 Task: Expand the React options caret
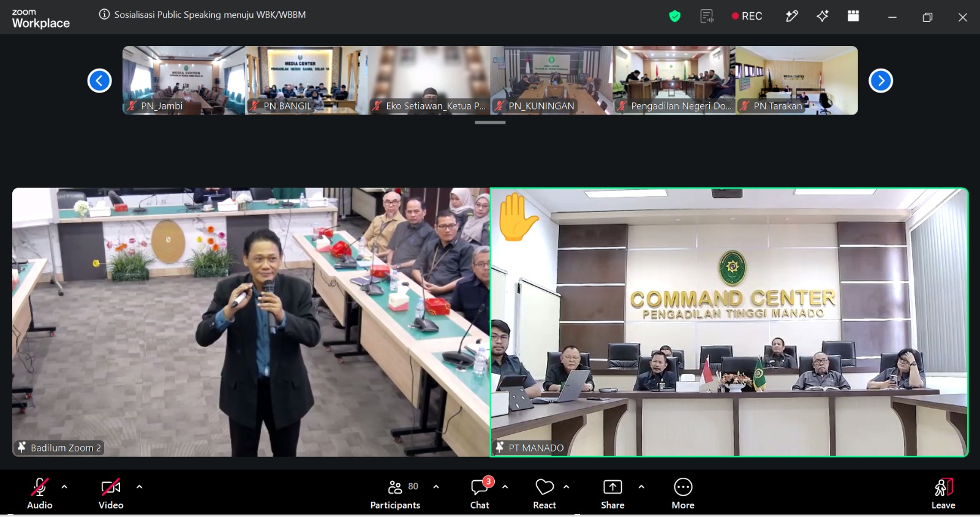tap(567, 487)
